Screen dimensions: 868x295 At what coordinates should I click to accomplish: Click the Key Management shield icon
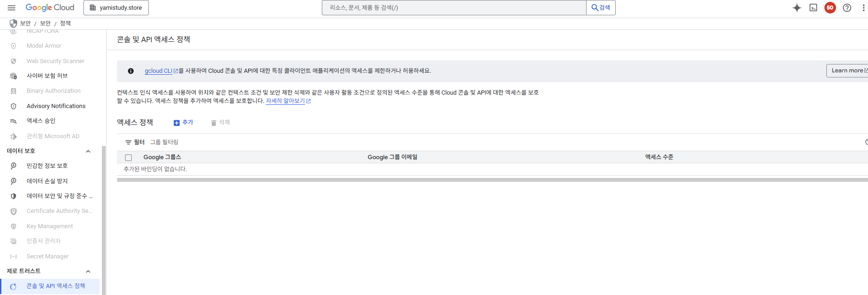tap(13, 226)
